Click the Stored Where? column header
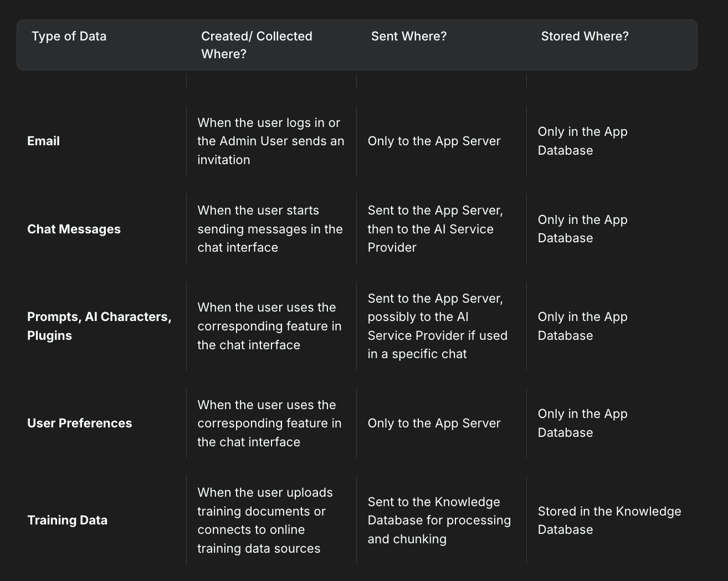The height and width of the screenshot is (581, 728). pyautogui.click(x=585, y=36)
